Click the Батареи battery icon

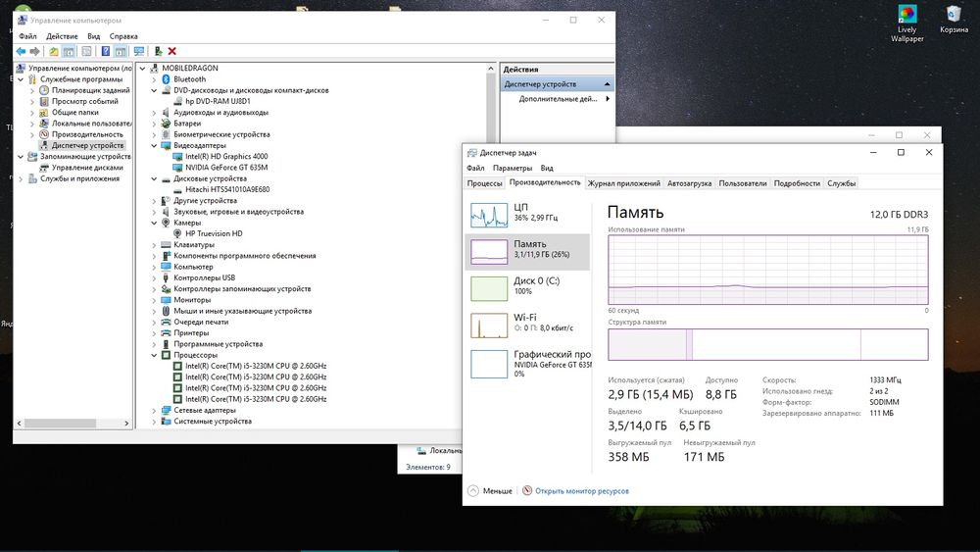166,124
